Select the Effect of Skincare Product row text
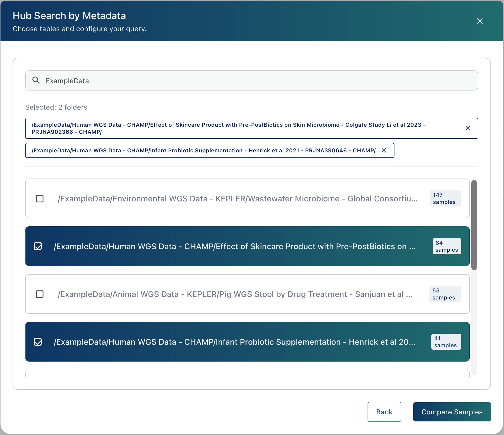This screenshot has width=504, height=435. (235, 246)
